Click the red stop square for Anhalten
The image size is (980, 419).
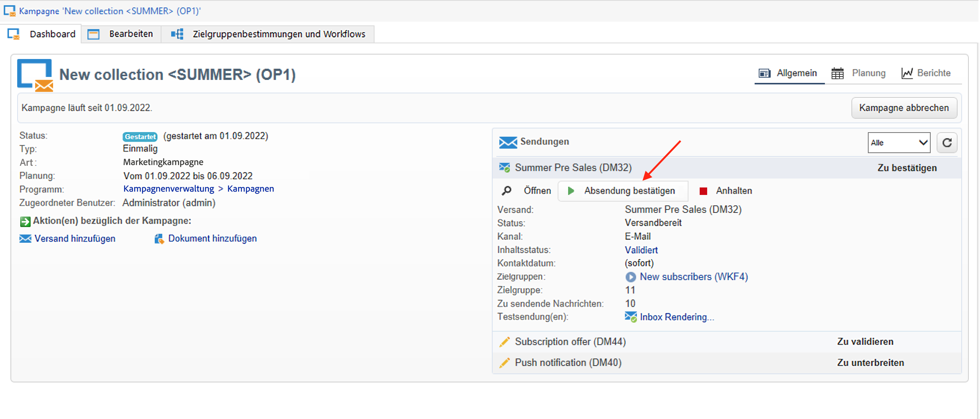(703, 191)
